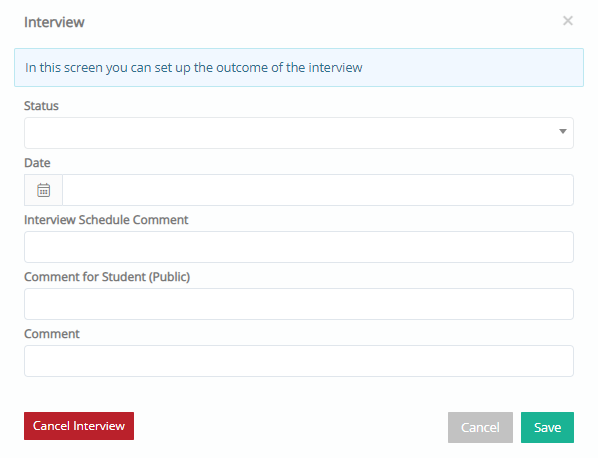
Task: Pick an interview date using calendar button
Action: 43,190
